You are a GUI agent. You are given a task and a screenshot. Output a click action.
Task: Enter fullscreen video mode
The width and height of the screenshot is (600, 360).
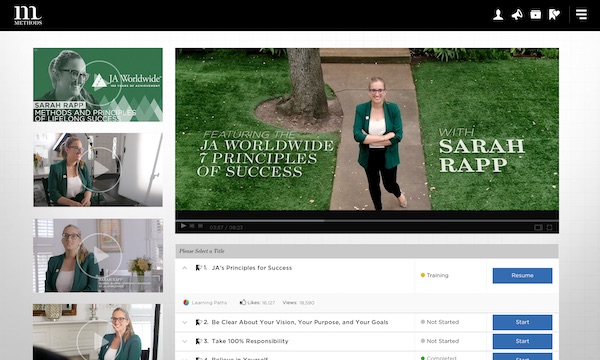coord(549,227)
